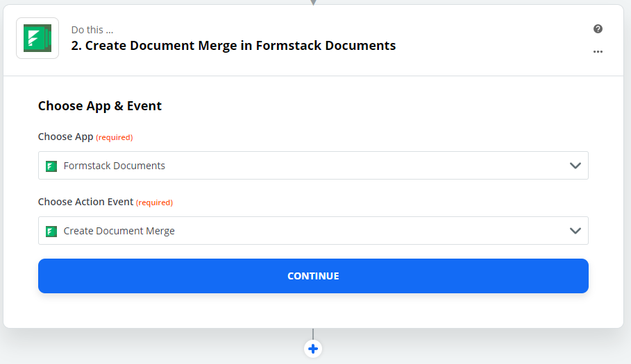Screen dimensions: 631x364
Task: Click the large Formstack Documents app logo
Action: click(x=37, y=38)
